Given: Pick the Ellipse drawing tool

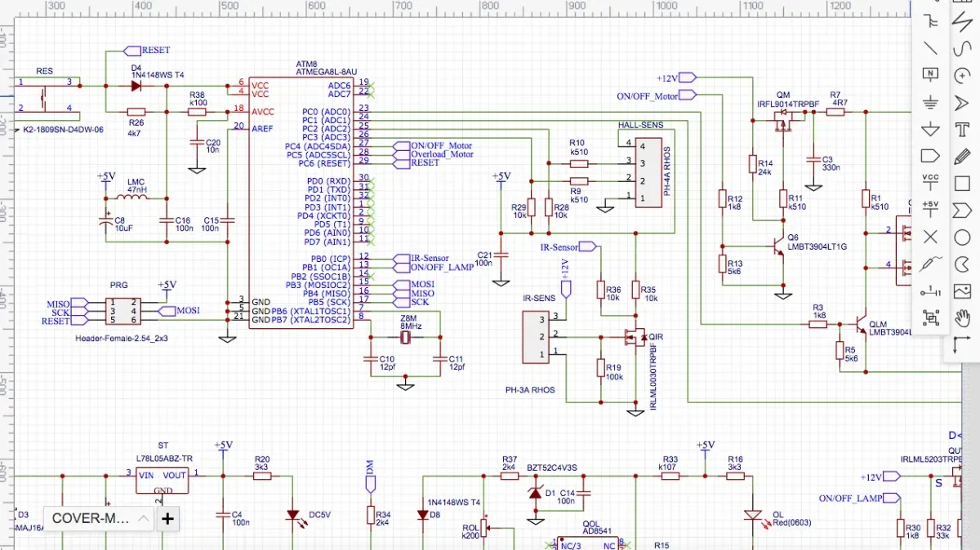Looking at the screenshot, I should (x=962, y=237).
